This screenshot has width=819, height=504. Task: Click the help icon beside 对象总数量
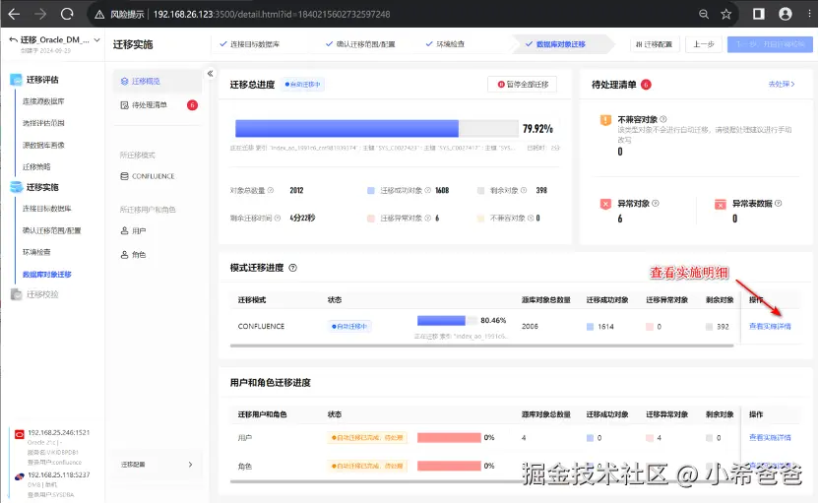click(271, 191)
